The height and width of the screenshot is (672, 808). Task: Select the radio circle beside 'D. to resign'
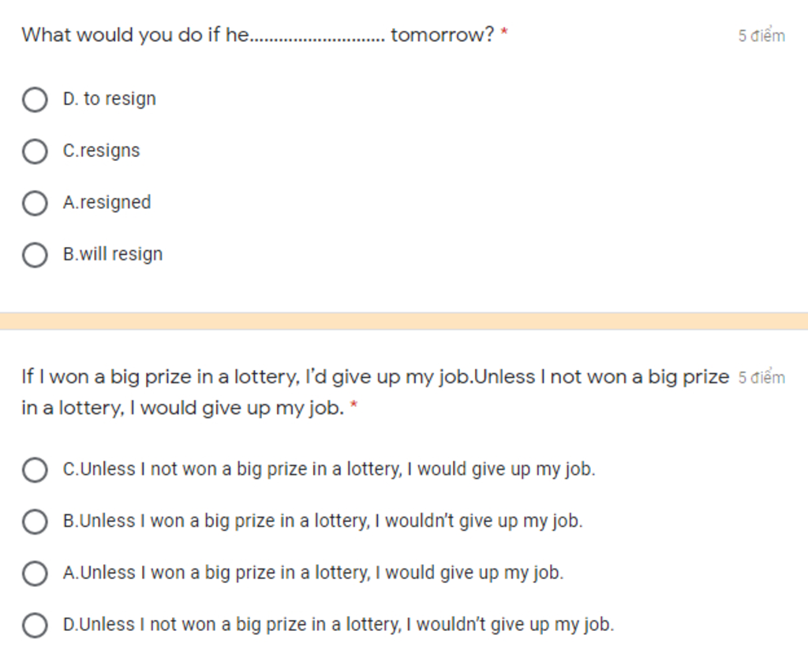pos(35,99)
